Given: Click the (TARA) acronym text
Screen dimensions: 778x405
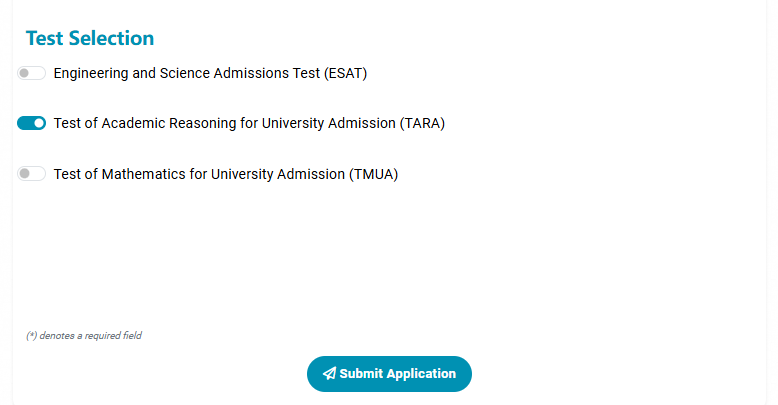Looking at the screenshot, I should (422, 123).
